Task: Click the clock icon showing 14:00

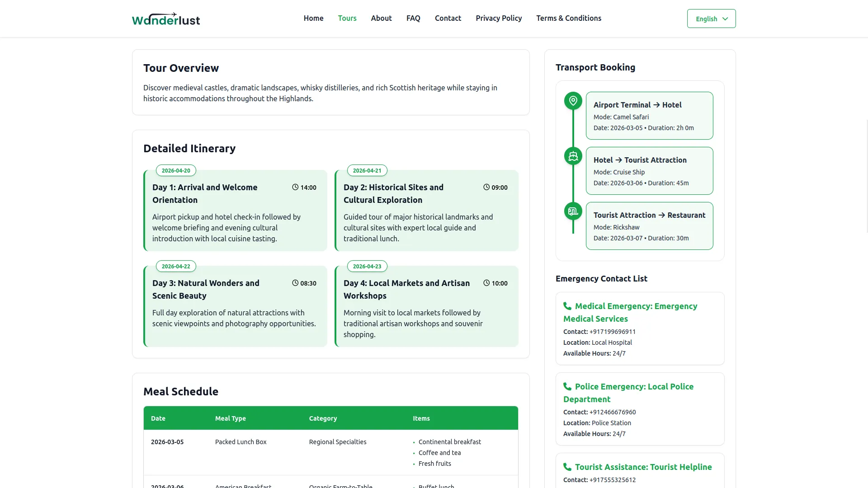Action: point(295,187)
